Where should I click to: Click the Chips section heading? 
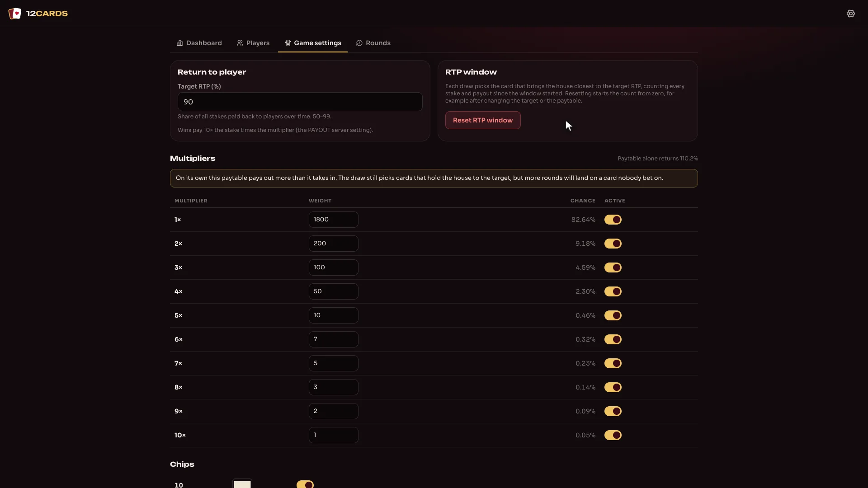pos(182,465)
